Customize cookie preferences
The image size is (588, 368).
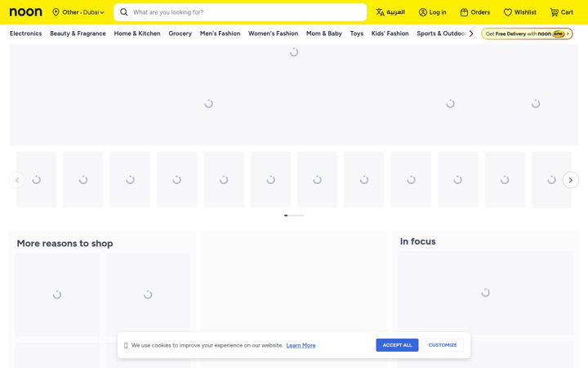[443, 345]
